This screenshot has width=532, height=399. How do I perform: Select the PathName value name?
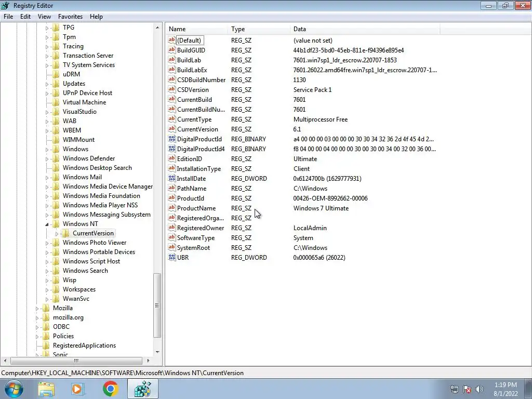pos(191,188)
